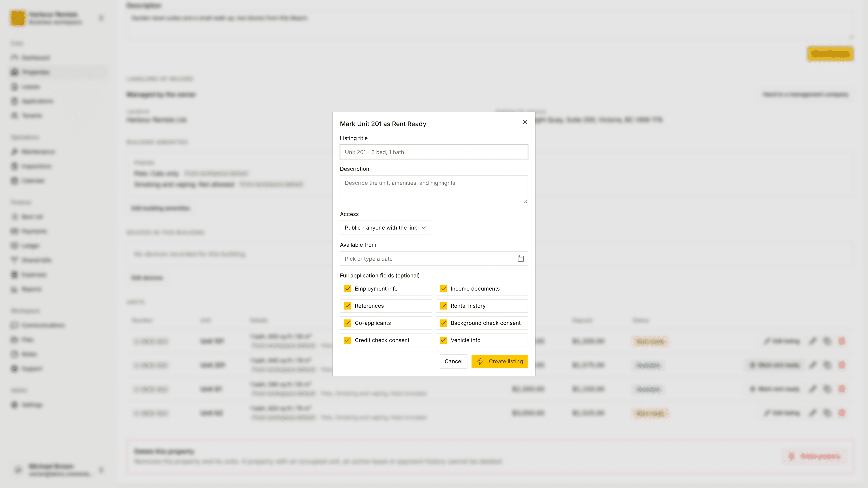Disable Background check consent checkbox
868x488 pixels.
tap(443, 323)
